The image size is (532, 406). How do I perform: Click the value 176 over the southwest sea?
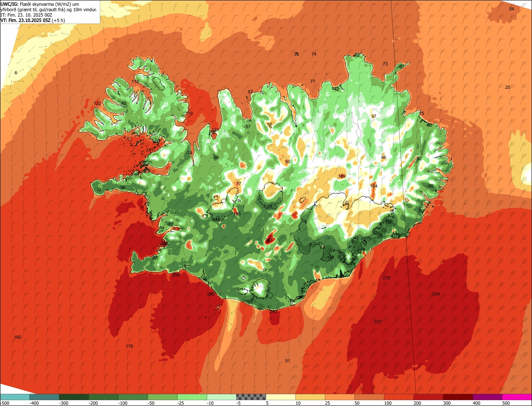129,346
